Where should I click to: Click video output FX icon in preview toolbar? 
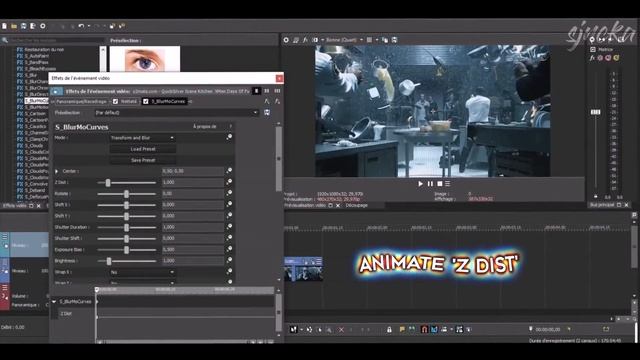point(305,40)
